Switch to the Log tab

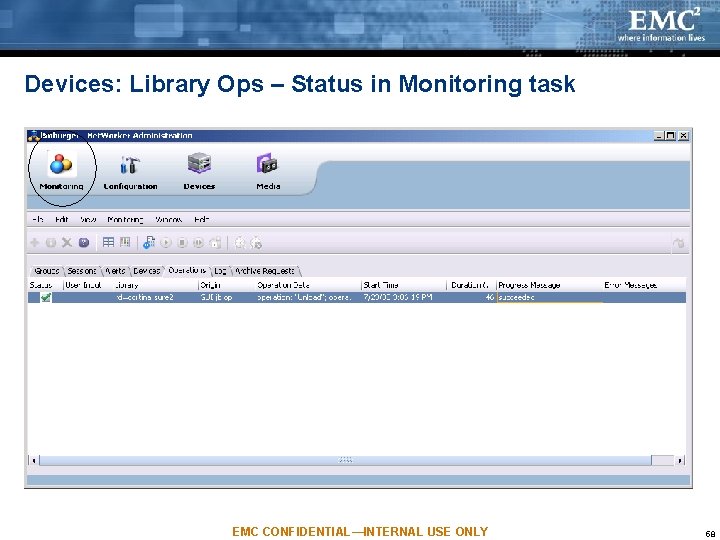pyautogui.click(x=220, y=271)
